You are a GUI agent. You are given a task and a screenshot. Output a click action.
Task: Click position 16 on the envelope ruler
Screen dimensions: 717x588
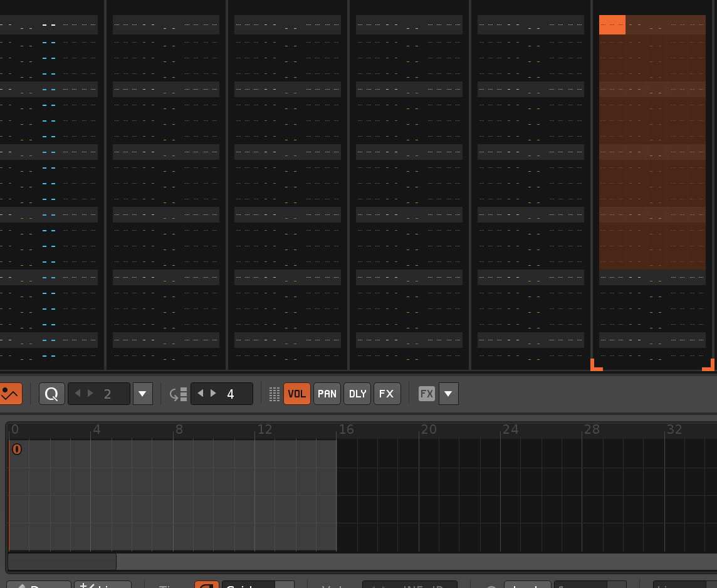coord(346,429)
